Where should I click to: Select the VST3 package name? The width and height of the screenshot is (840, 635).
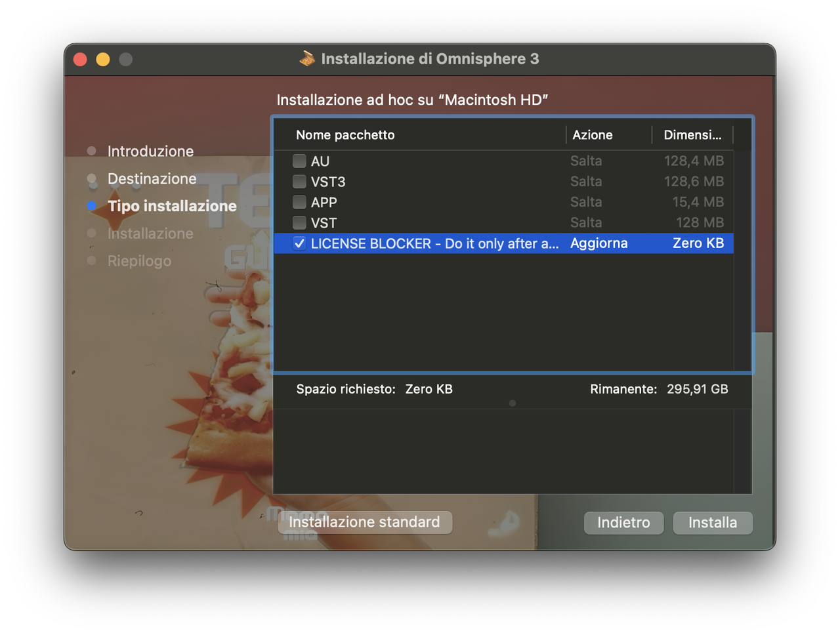pyautogui.click(x=328, y=182)
